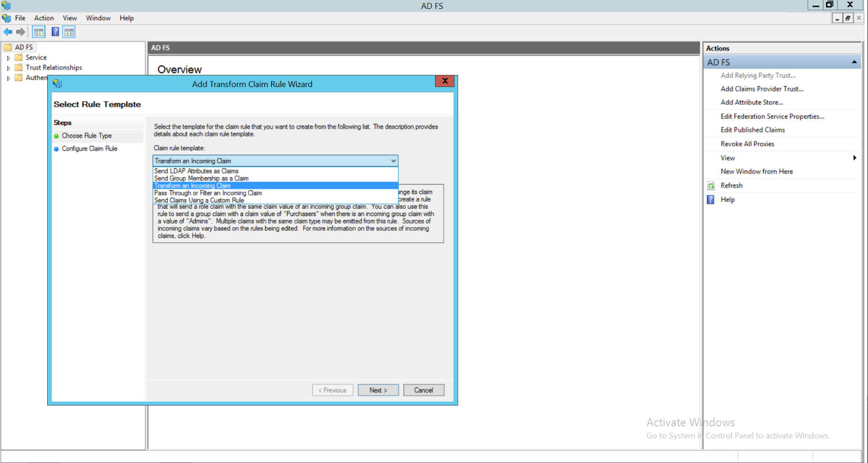
Task: Open the View submenu arrow in Actions
Action: click(854, 158)
